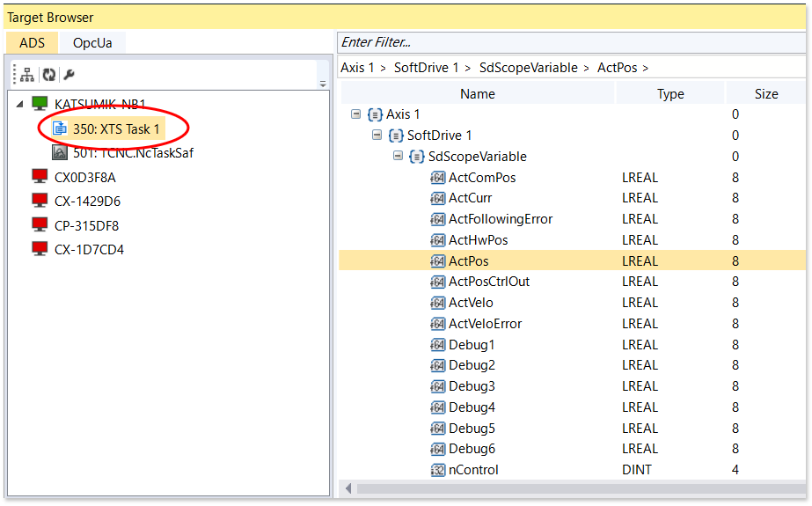Click the Axis 1 struct icon
The width and height of the screenshot is (812, 506).
(x=375, y=114)
